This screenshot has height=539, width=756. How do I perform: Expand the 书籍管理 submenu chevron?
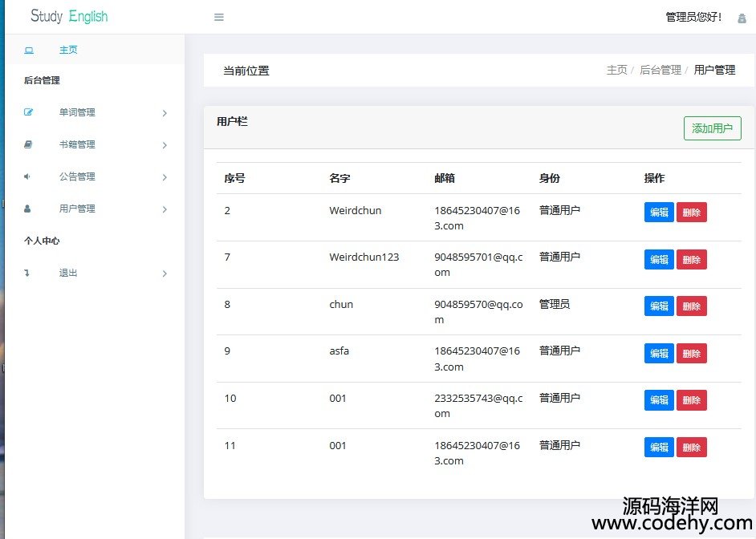tap(165, 145)
